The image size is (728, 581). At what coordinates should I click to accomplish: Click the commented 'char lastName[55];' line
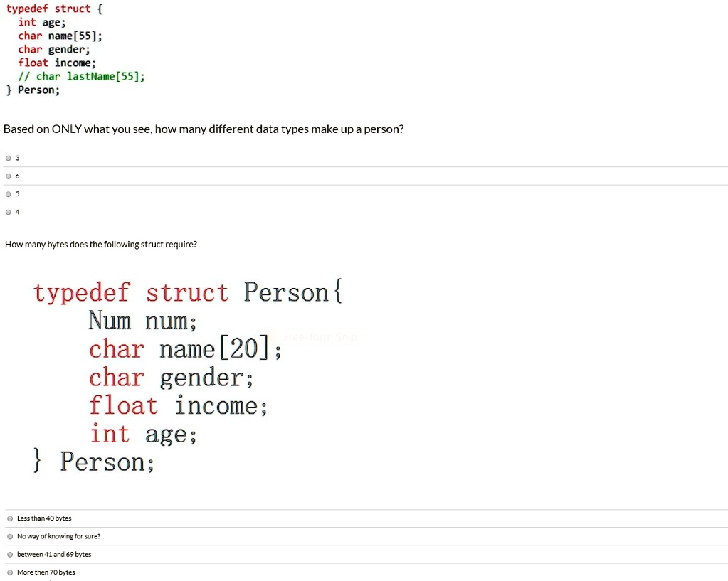82,76
